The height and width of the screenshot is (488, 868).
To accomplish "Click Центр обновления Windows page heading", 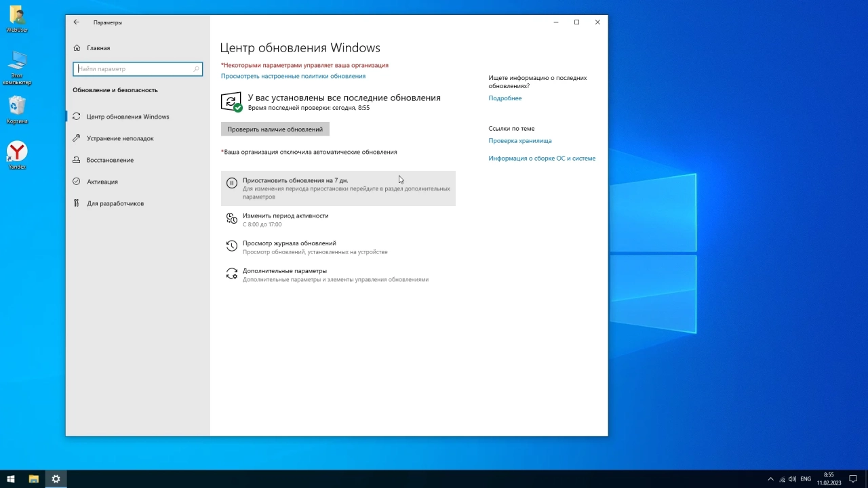I will [300, 47].
